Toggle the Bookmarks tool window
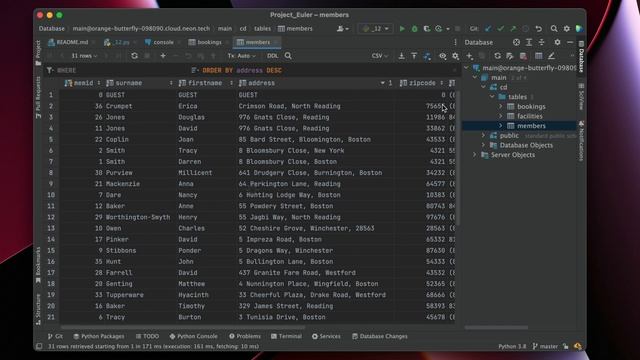 click(38, 265)
